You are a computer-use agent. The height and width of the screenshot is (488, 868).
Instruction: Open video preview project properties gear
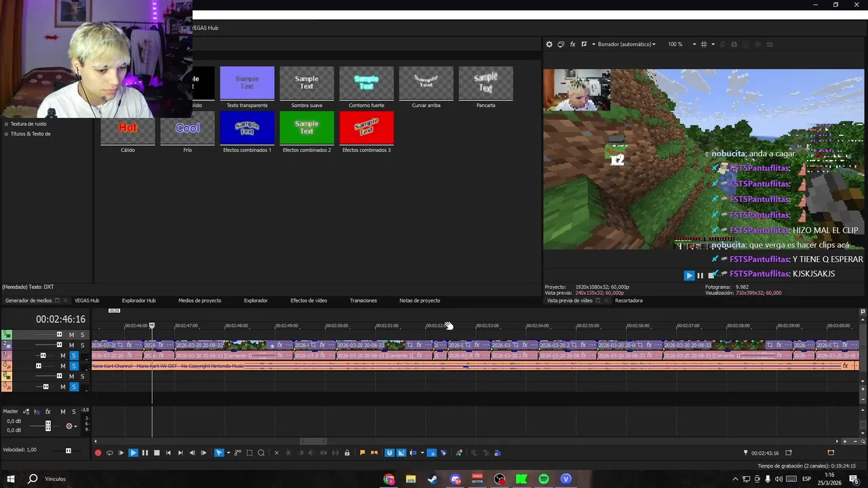pos(549,44)
